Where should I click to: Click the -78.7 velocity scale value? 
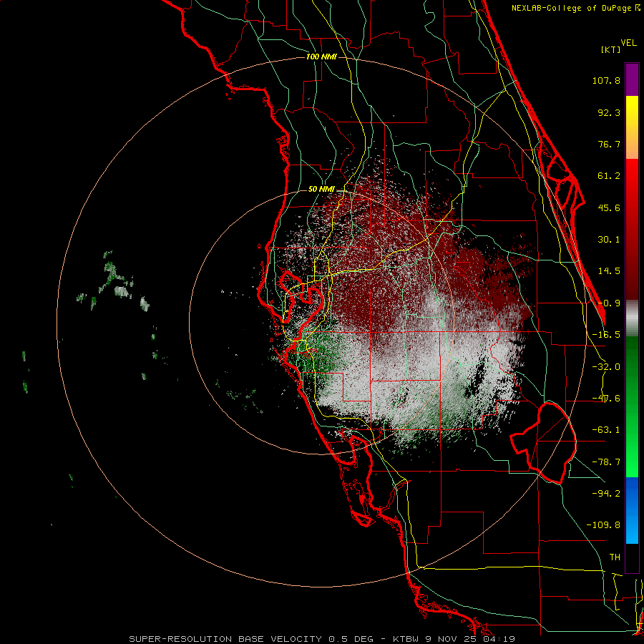(606, 462)
